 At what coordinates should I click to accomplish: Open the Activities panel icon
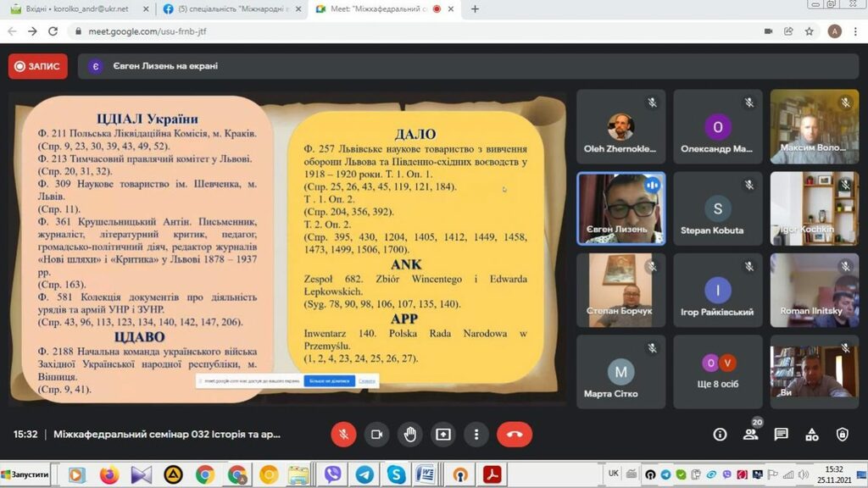(x=811, y=435)
